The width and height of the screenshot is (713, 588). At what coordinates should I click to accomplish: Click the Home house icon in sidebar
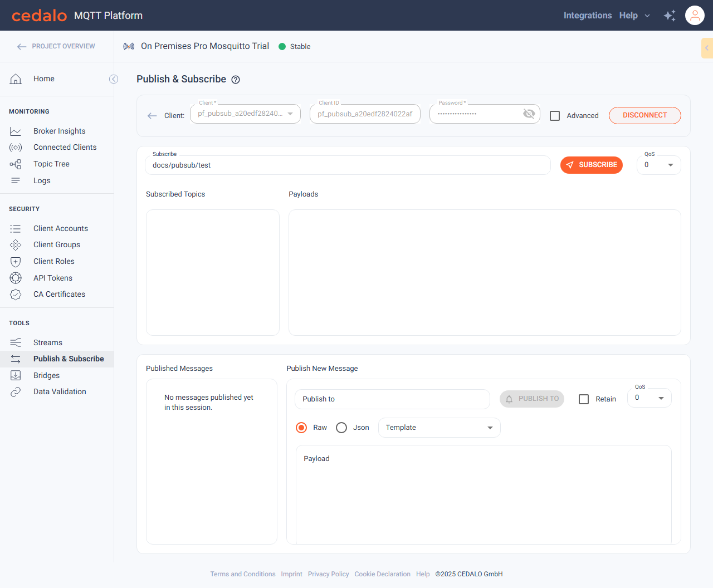pos(16,79)
